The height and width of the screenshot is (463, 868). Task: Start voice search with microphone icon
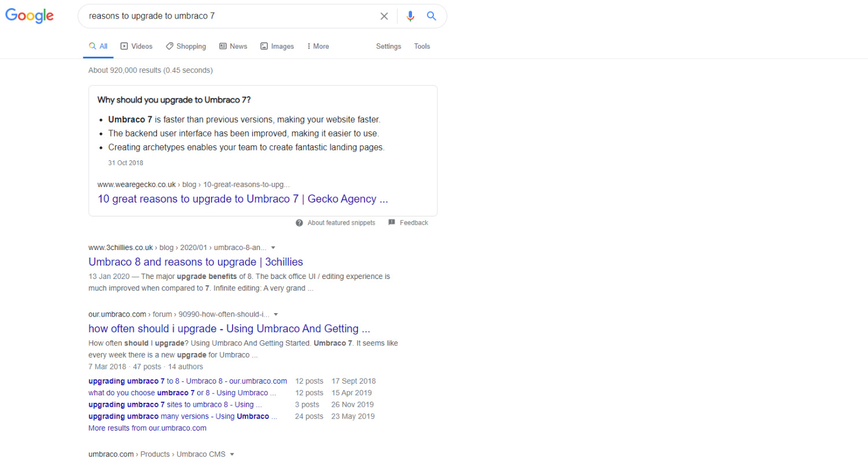(x=410, y=16)
